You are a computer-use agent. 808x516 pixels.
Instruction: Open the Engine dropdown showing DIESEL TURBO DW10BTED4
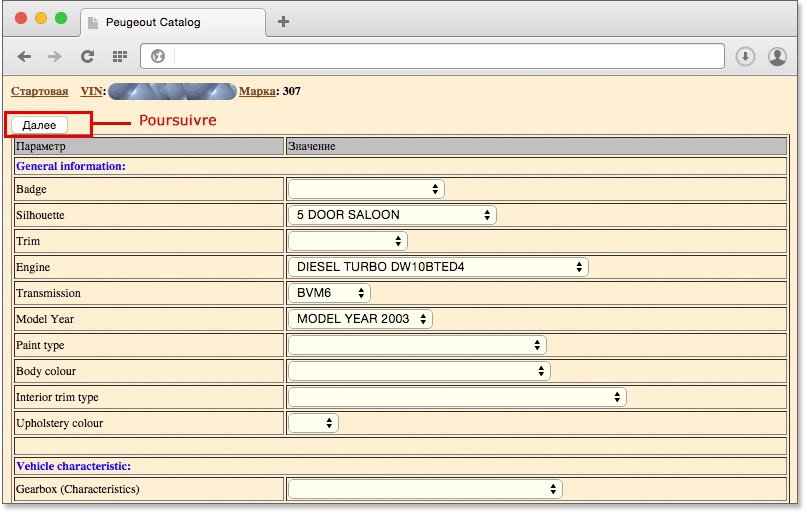[x=438, y=267]
